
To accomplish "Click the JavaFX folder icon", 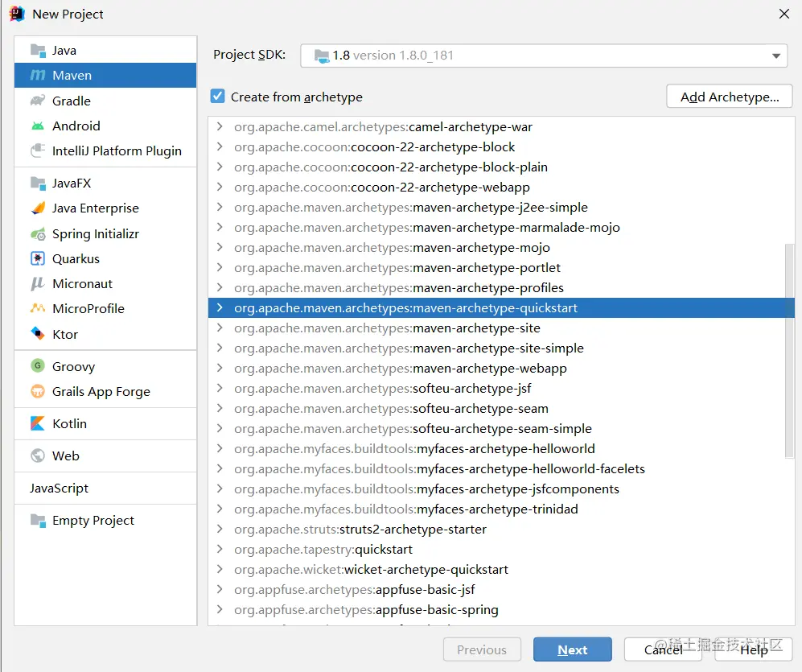I will coord(38,183).
